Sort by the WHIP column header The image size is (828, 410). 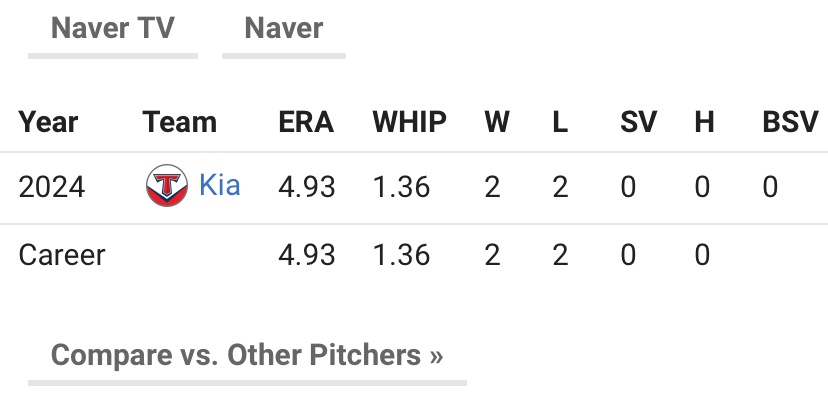(x=410, y=122)
